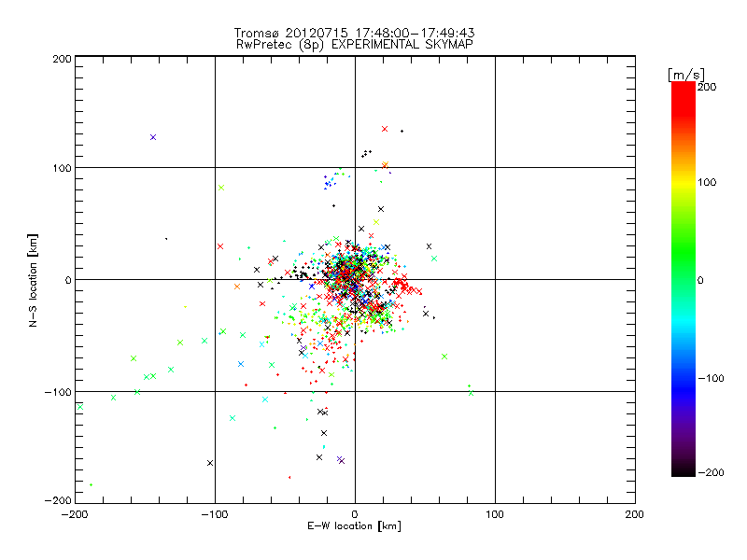Click the 200 tick label on x-axis
Image resolution: width=747 pixels, height=560 pixels.
[635, 514]
